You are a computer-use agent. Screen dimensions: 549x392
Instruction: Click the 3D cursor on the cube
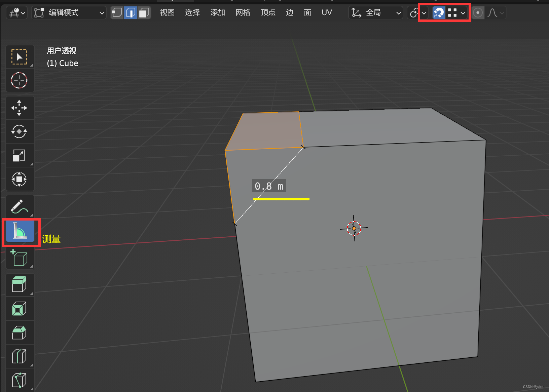pos(354,228)
